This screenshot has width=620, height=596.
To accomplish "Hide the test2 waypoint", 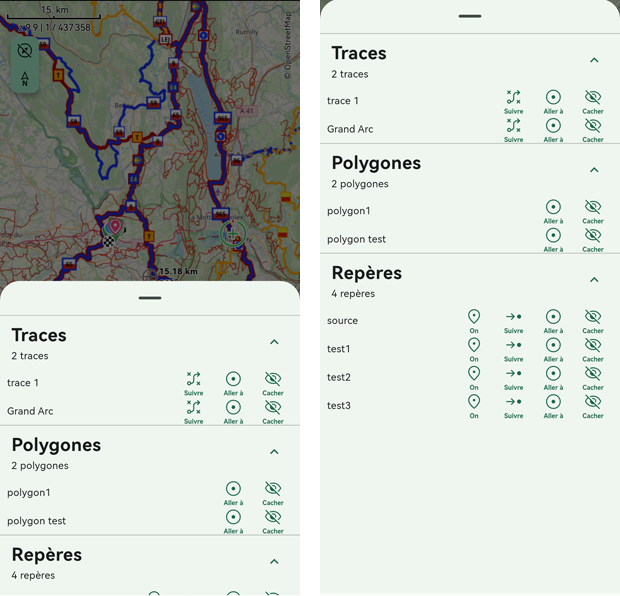I will coord(593,378).
